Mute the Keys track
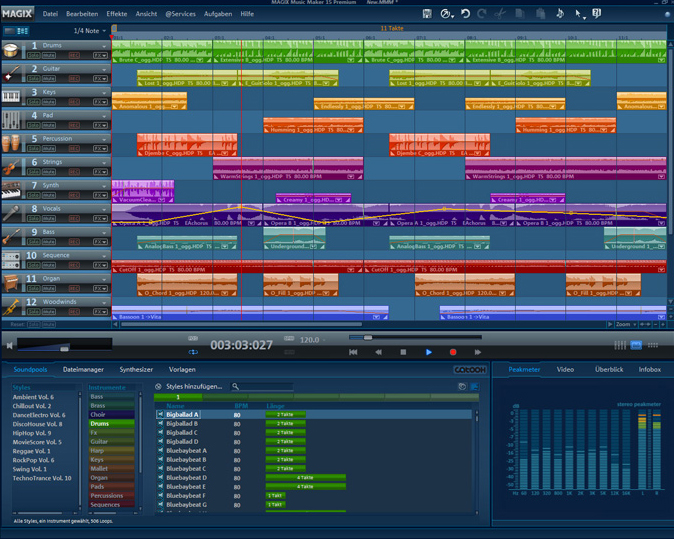 49,102
